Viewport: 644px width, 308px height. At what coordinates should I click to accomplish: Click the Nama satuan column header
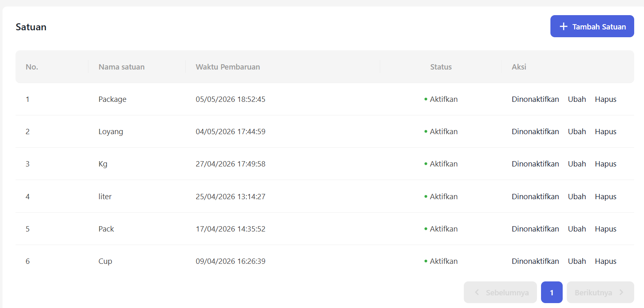pos(121,67)
